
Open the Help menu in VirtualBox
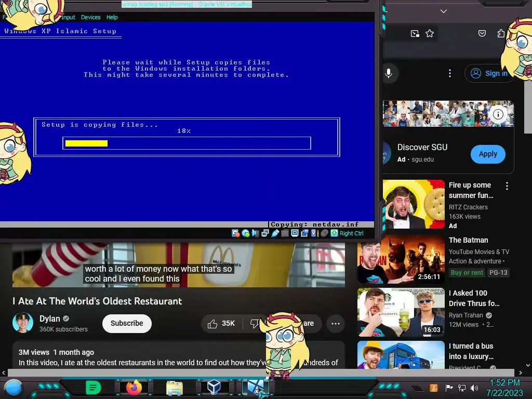coord(112,17)
